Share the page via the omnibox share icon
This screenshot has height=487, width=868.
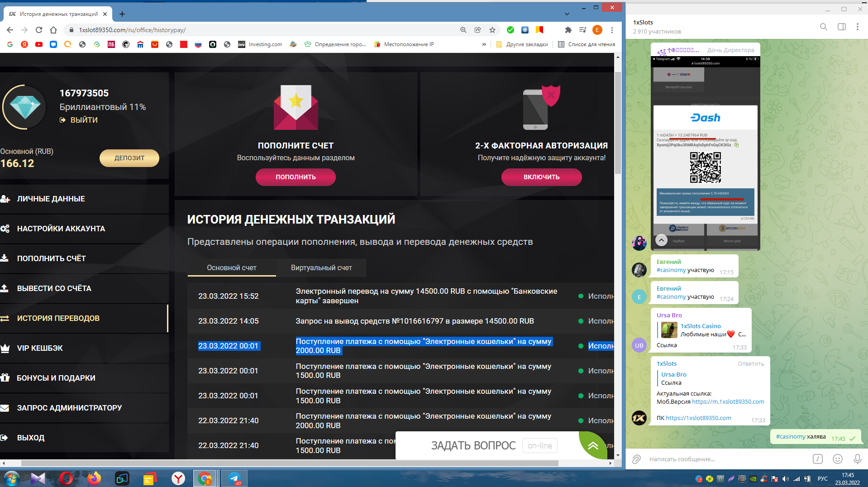coord(477,30)
